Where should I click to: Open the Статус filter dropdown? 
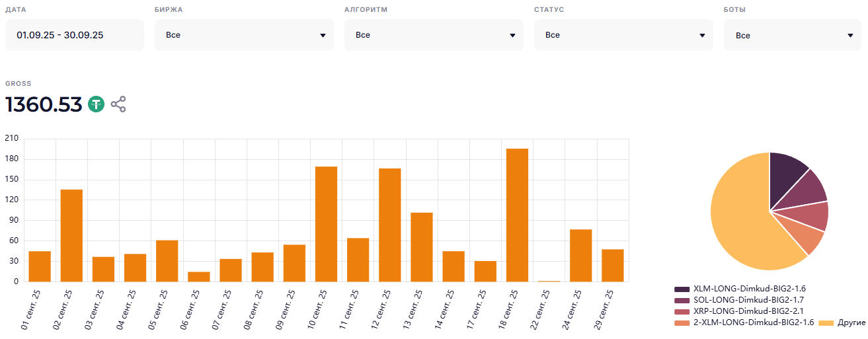click(x=623, y=35)
